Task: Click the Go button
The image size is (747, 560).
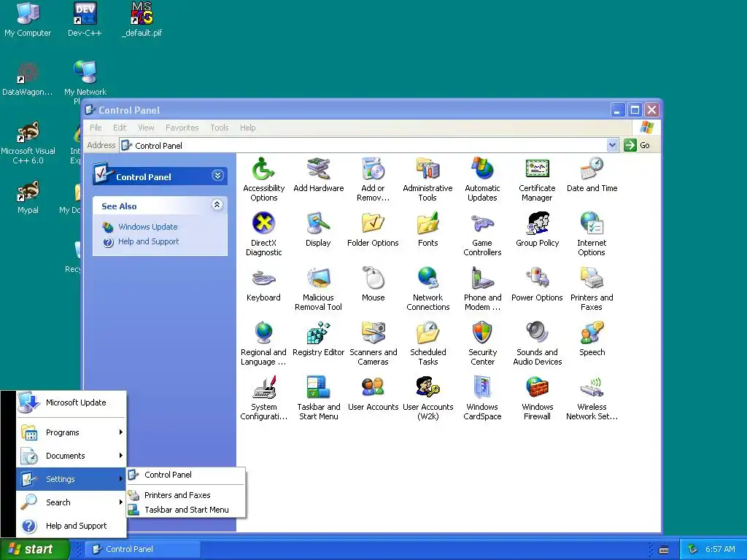Action: click(637, 145)
